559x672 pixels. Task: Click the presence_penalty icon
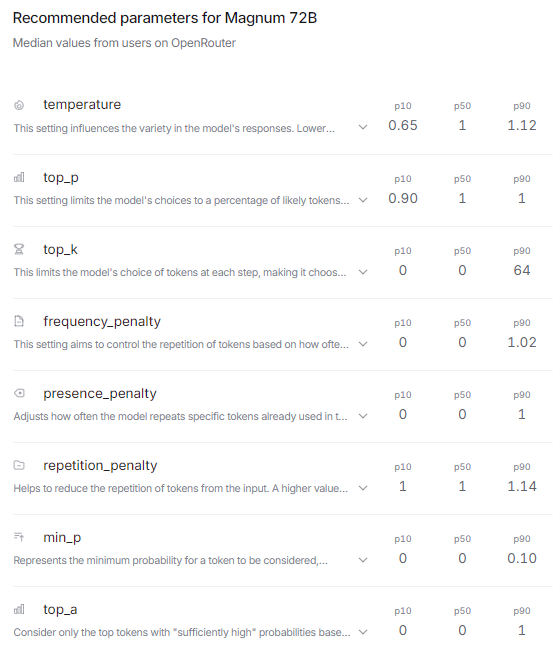pyautogui.click(x=19, y=393)
